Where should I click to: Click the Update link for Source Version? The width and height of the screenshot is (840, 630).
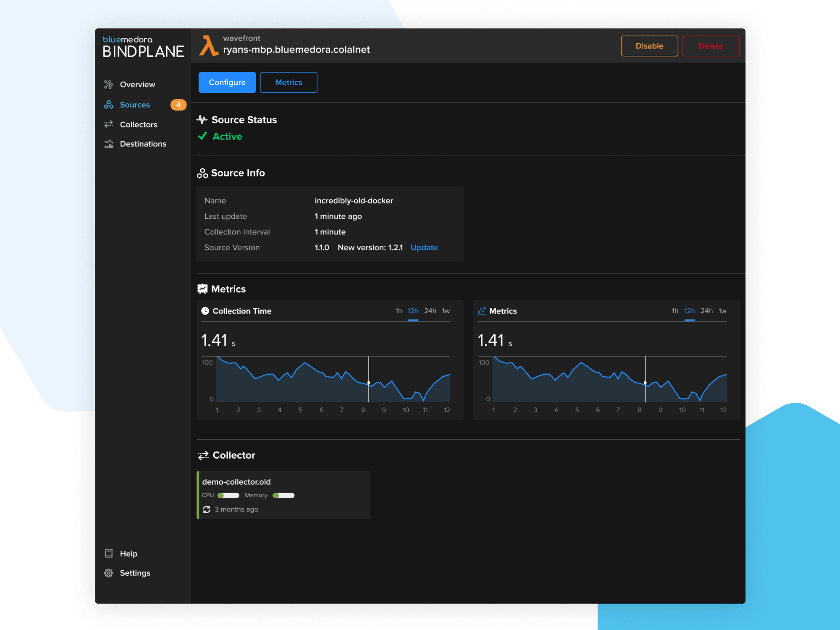pyautogui.click(x=424, y=247)
